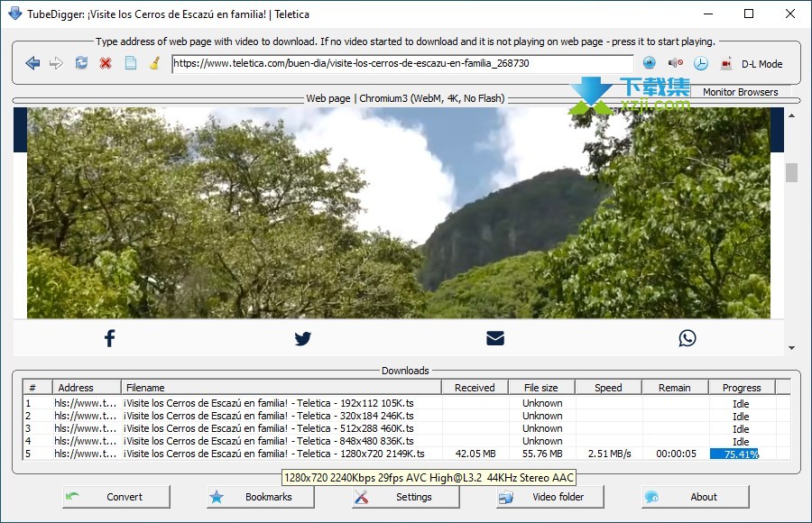The width and height of the screenshot is (812, 523).
Task: Select the 512x288 460K.ts download row
Action: click(407, 428)
